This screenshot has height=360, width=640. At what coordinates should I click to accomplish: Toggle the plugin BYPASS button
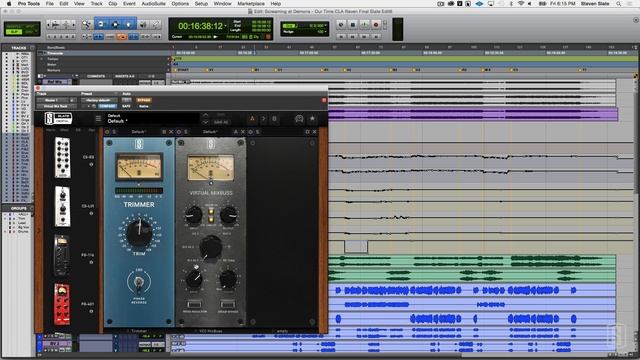coord(144,100)
